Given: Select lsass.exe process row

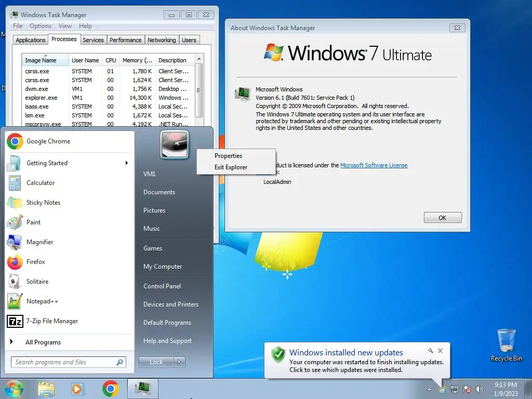Looking at the screenshot, I should pyautogui.click(x=108, y=107).
